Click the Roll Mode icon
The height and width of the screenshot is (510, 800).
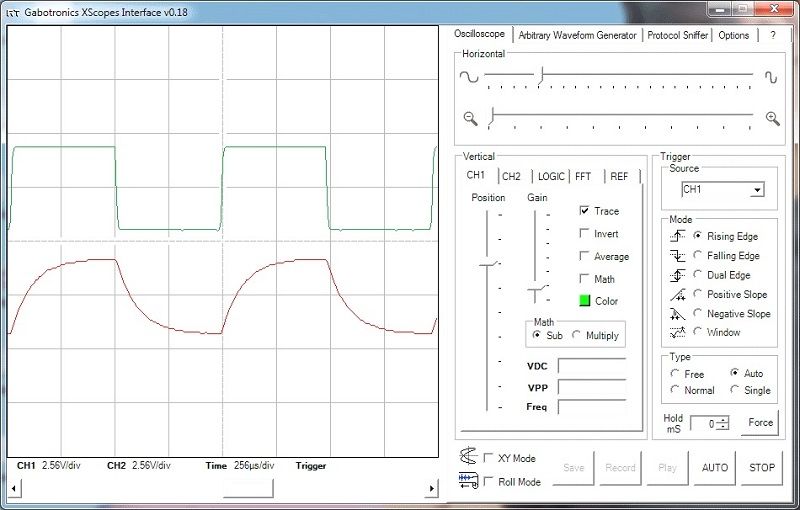point(468,480)
